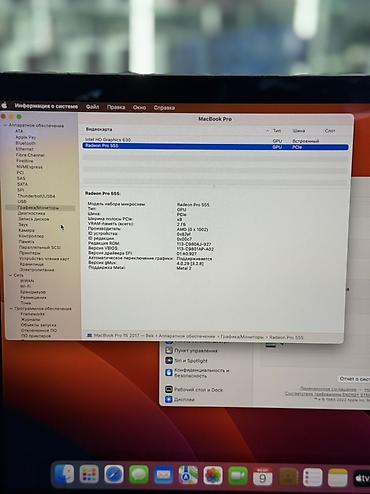The height and width of the screenshot is (494, 370).
Task: Open Photos app in the Dock
Action: [213, 476]
